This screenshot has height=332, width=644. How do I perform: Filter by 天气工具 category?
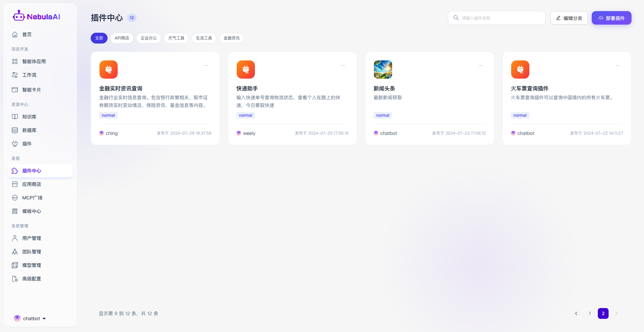coord(176,38)
